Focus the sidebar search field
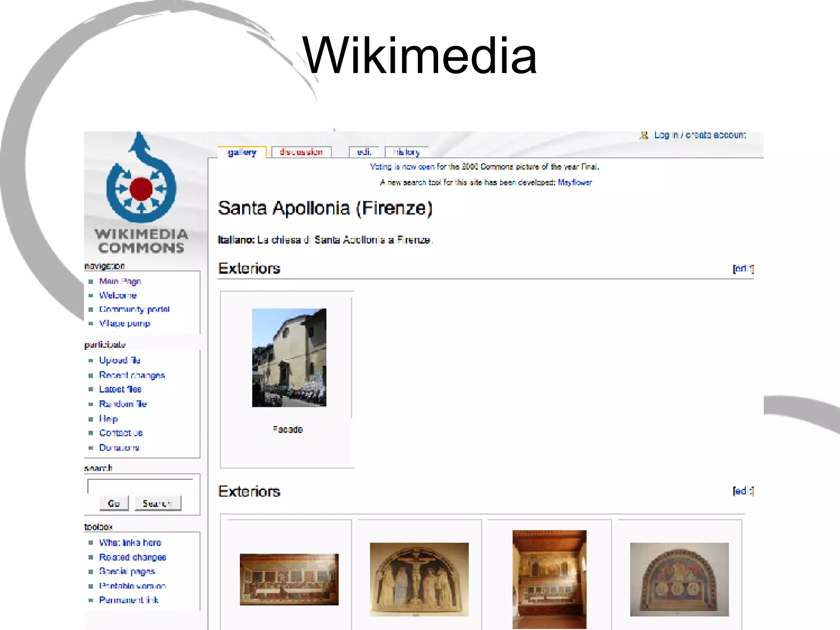840x630 pixels. pos(140,486)
